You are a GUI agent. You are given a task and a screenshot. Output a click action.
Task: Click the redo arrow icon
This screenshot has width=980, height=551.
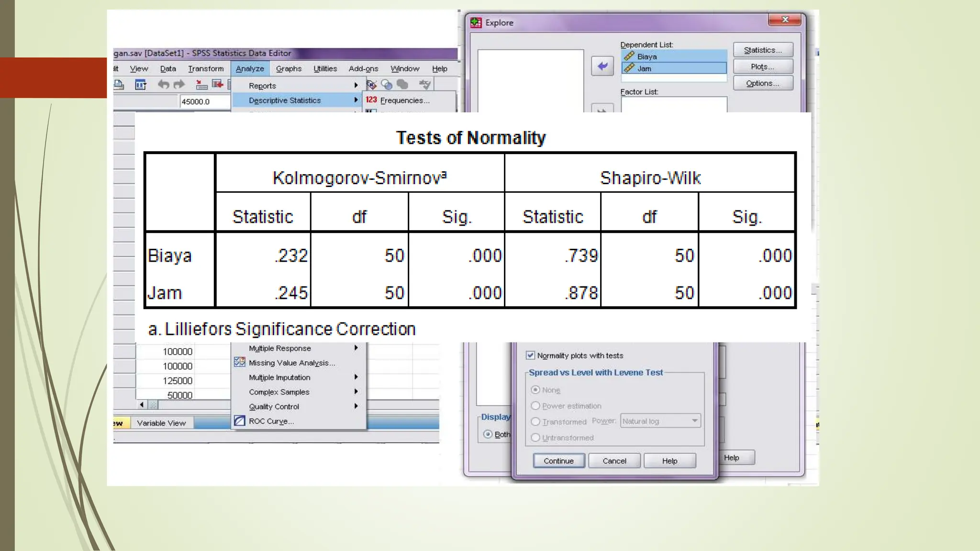pos(179,85)
